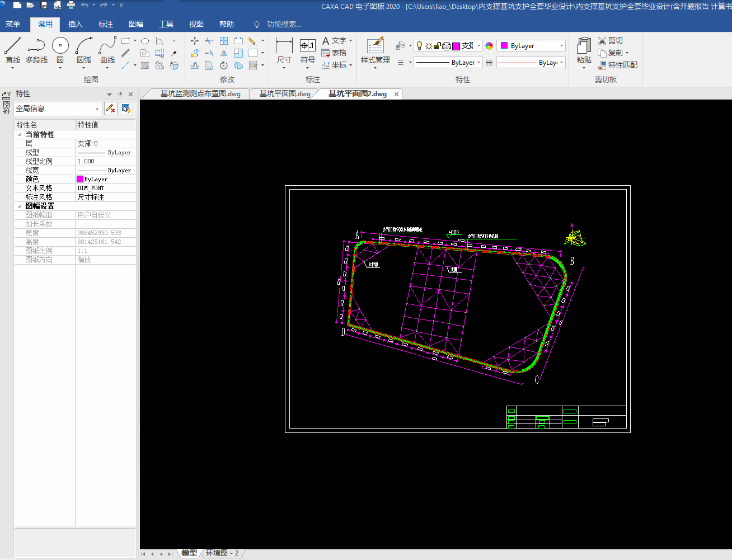Toggle quick select button in 特性 panel

click(x=126, y=109)
